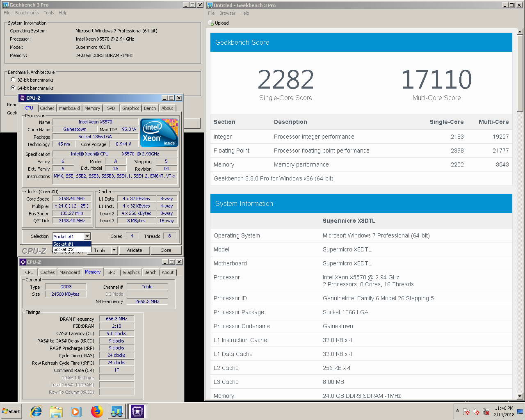The image size is (525, 420).
Task: Choose Socket #2 from the list
Action: 72,249
